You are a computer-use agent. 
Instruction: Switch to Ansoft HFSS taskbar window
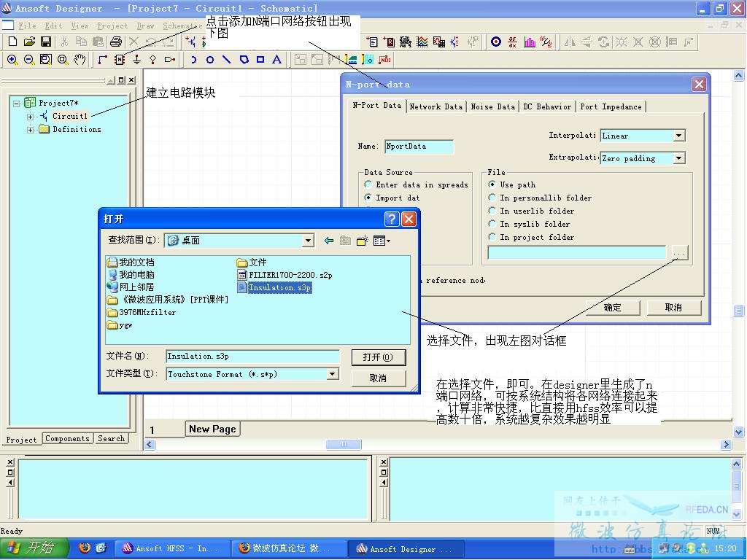coord(172,548)
